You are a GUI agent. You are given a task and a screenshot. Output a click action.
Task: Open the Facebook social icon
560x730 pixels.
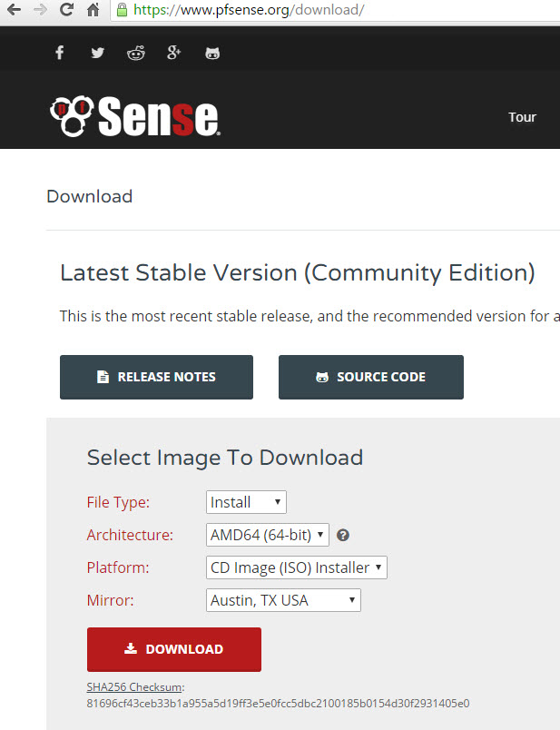point(60,53)
